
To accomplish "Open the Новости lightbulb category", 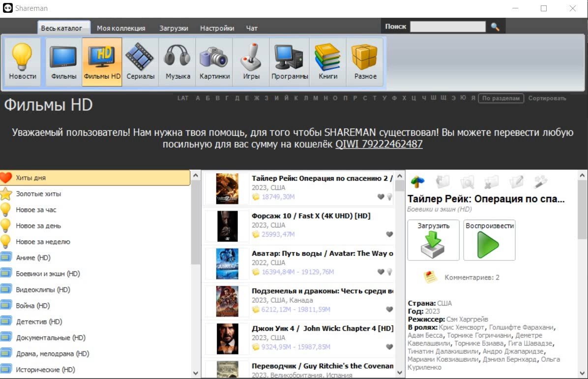I will click(x=23, y=63).
